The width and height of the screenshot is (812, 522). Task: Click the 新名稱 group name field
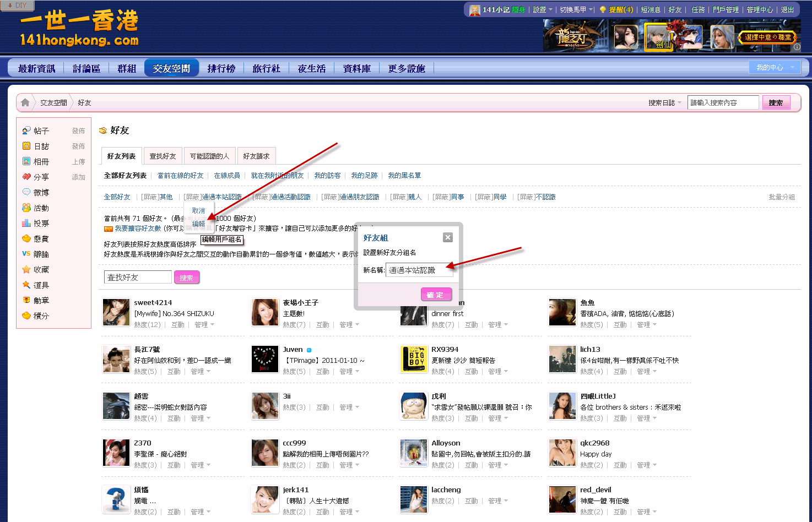tap(420, 270)
